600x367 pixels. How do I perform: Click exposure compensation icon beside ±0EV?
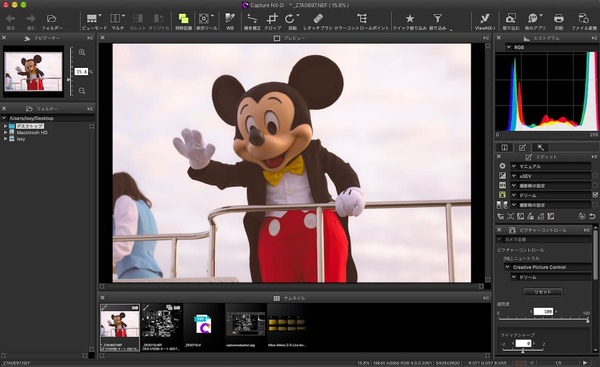(x=502, y=176)
